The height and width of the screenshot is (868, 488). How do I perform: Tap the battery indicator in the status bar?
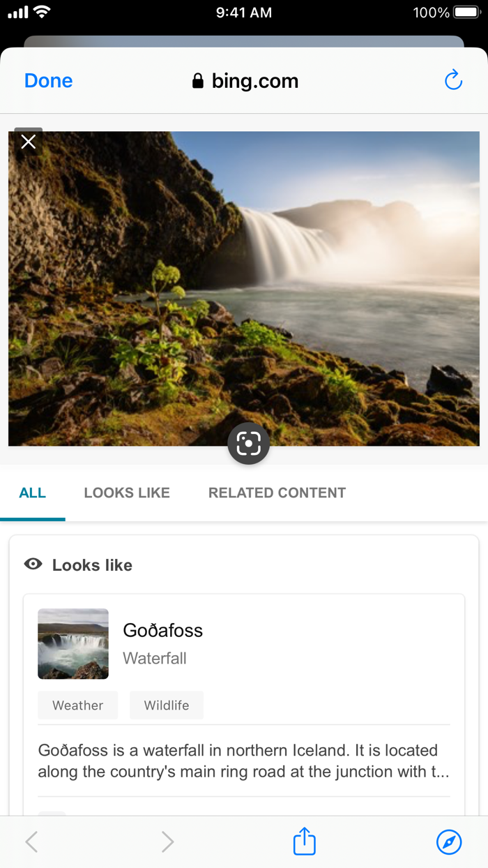pyautogui.click(x=468, y=11)
